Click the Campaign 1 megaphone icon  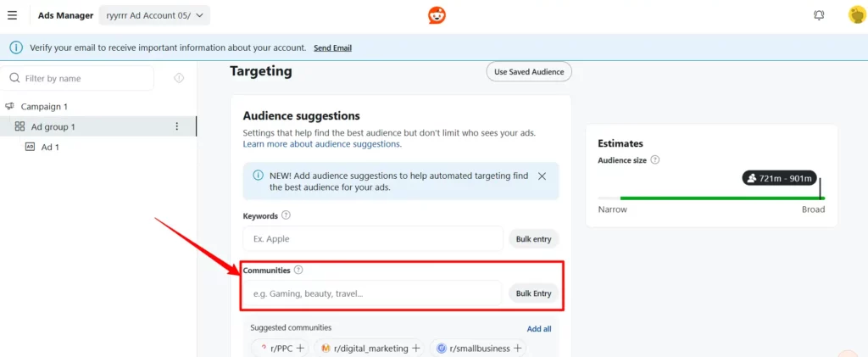tap(9, 106)
